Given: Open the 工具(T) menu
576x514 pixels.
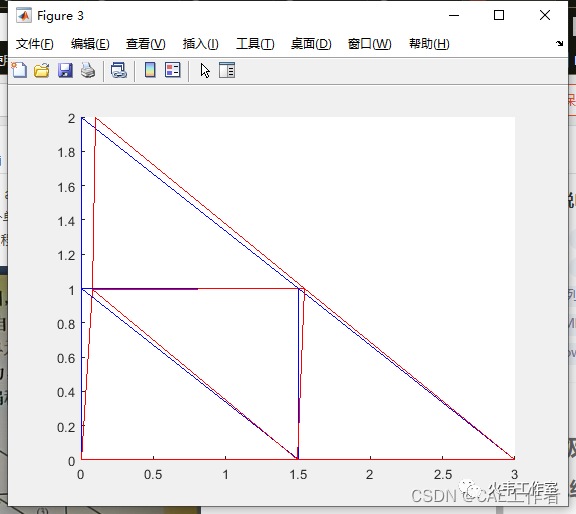Looking at the screenshot, I should pyautogui.click(x=255, y=44).
